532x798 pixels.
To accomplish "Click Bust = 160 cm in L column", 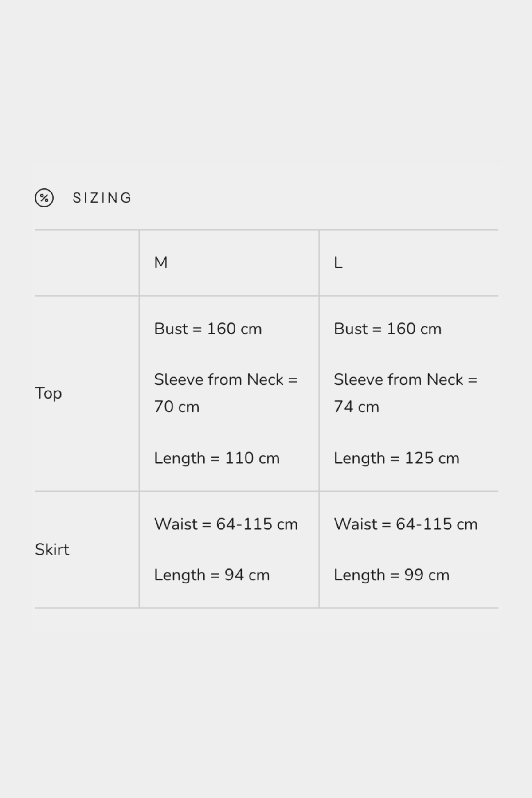I will [x=387, y=329].
